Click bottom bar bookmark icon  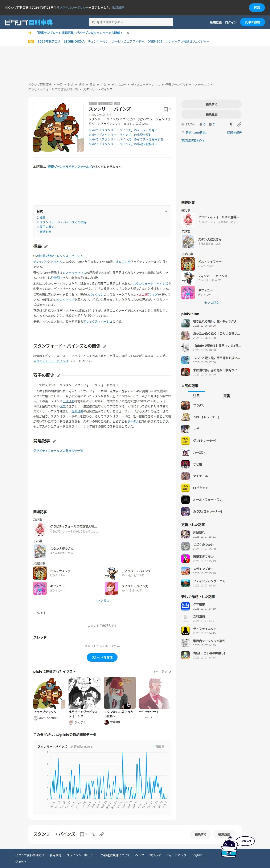point(82,834)
